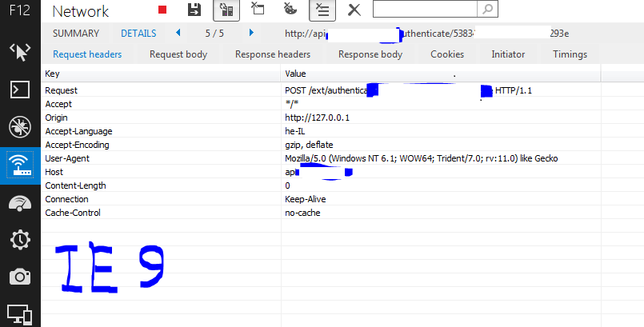The width and height of the screenshot is (644, 327).
Task: Open the Timings tab
Action: [570, 54]
